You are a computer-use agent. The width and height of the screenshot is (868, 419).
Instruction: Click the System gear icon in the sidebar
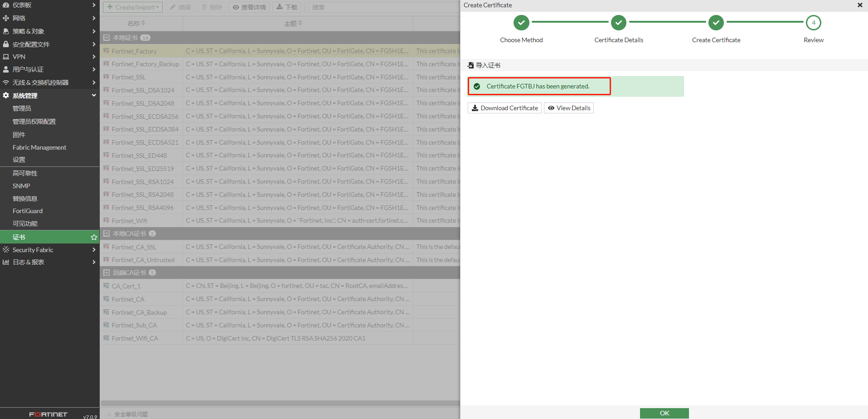6,96
